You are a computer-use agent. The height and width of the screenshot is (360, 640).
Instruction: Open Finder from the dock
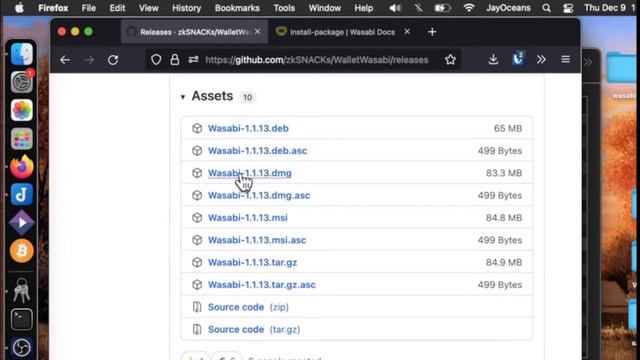coord(22,54)
